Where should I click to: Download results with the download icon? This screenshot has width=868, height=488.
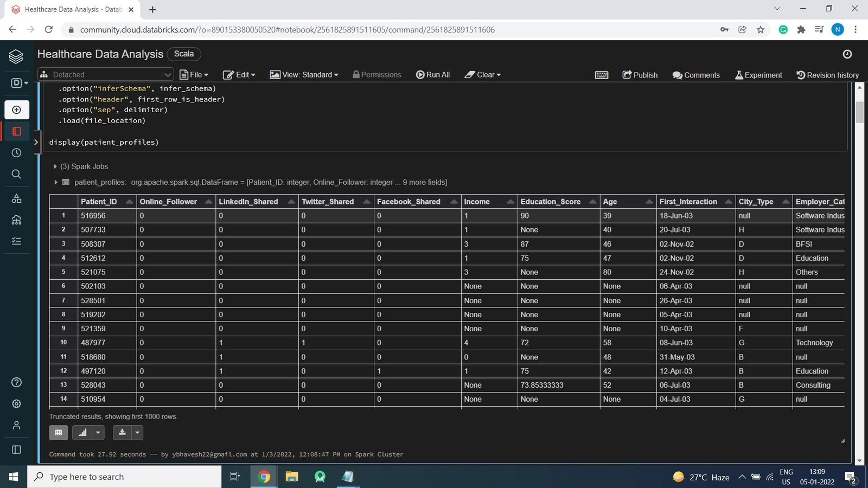122,433
